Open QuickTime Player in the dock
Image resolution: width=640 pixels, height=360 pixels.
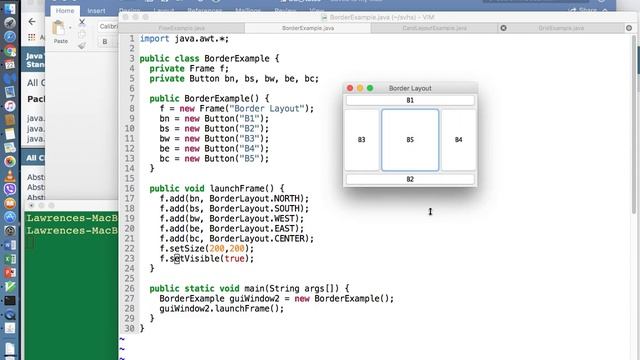(x=10, y=315)
